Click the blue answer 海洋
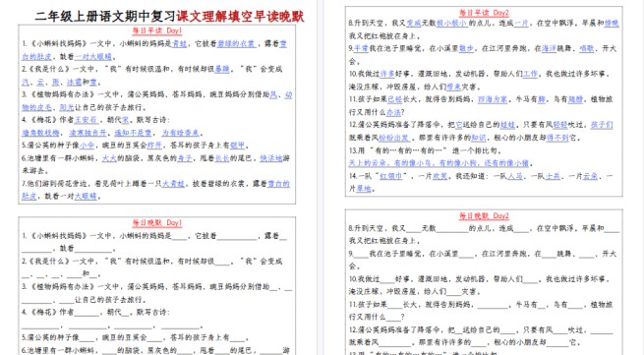 point(550,48)
